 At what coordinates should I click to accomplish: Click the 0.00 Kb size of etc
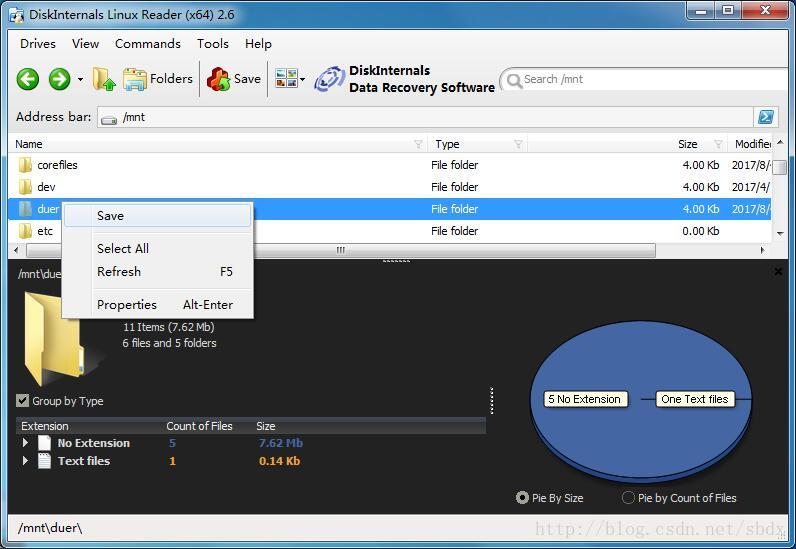pyautogui.click(x=701, y=231)
